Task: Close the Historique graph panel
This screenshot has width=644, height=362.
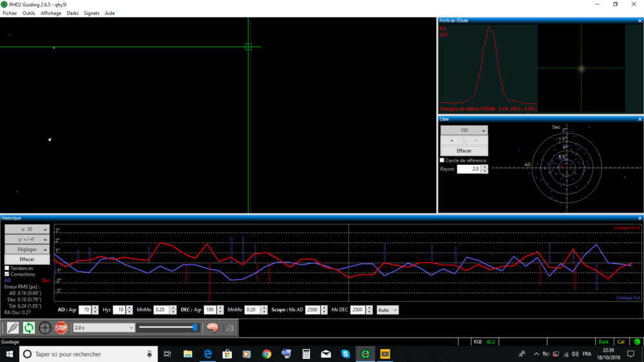Action: coord(639,218)
